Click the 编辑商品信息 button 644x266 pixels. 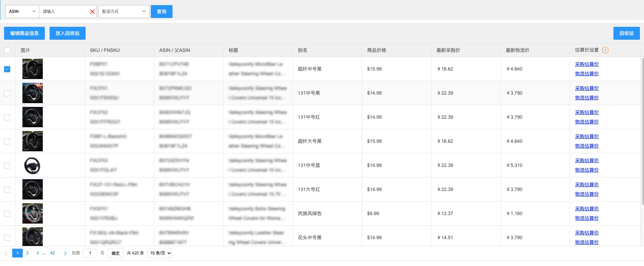(x=24, y=33)
